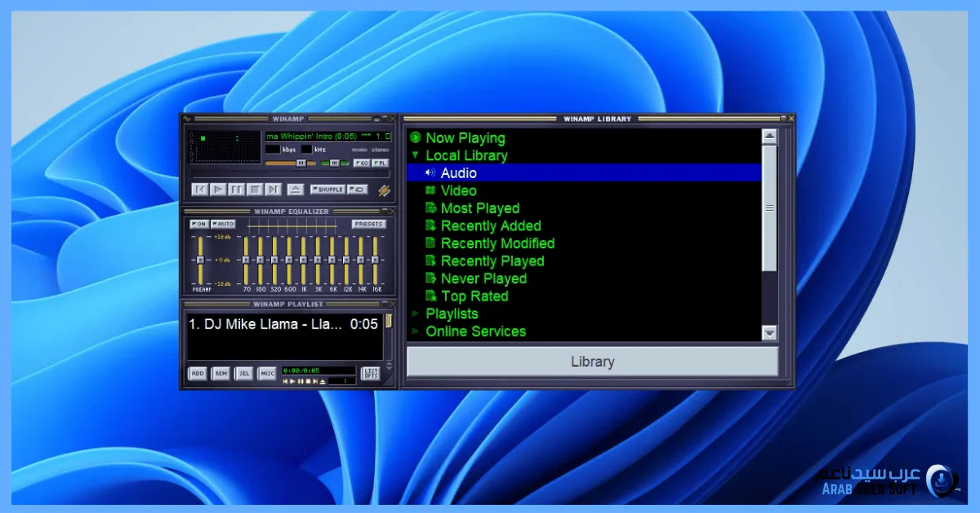Click the mini play icon in playlist controls
The image size is (980, 513).
[x=292, y=381]
